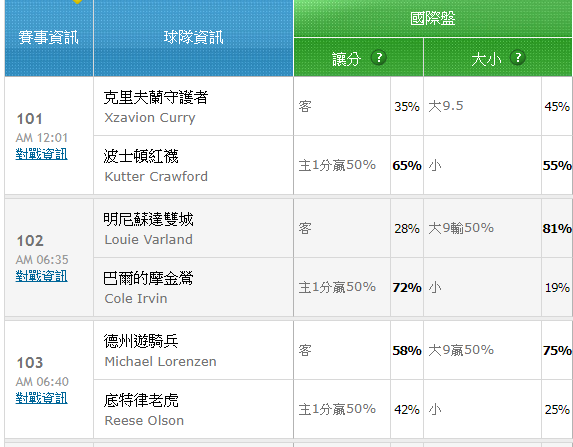
Task: Select the 72% spread value for Baltimore
Action: (x=407, y=288)
